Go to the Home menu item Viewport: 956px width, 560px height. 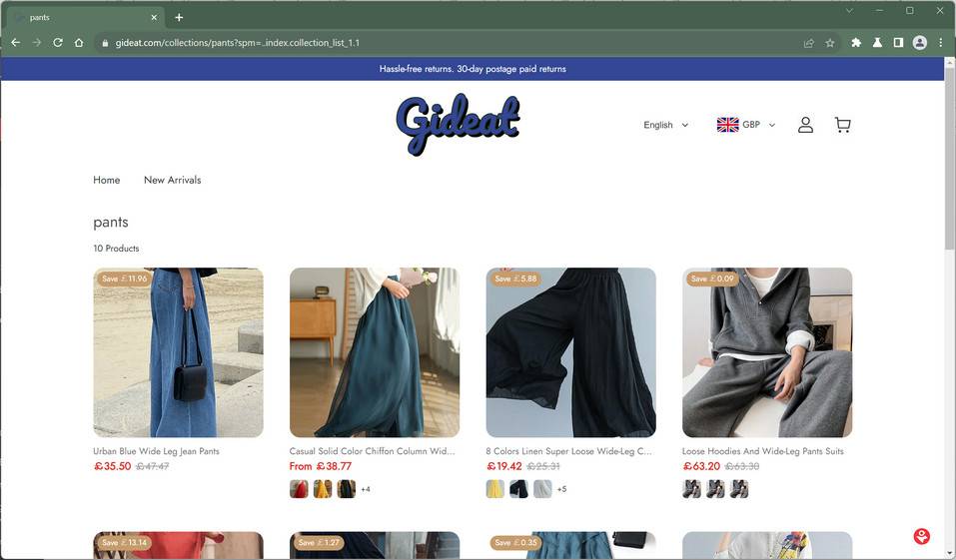[x=107, y=180]
